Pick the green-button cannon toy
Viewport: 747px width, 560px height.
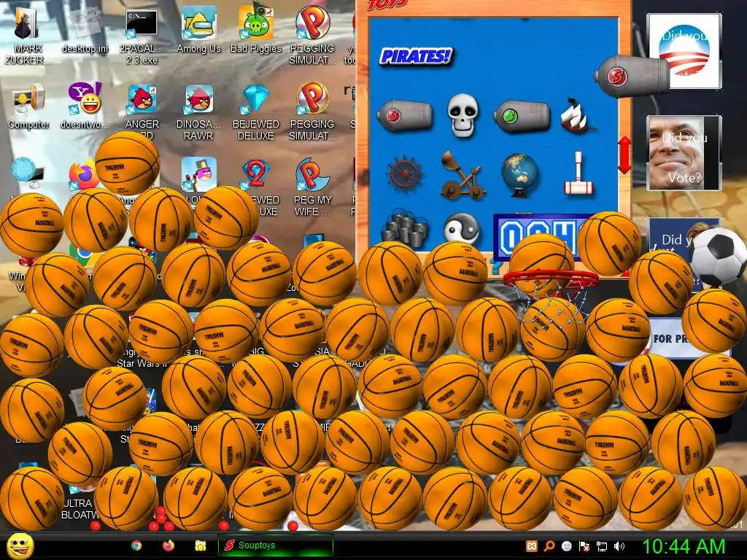[x=521, y=116]
